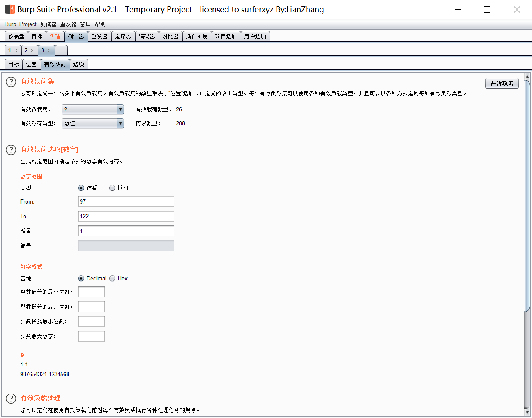Click the 少数民族最小位数 field
Viewport: 532px width, 418px height.
91,322
